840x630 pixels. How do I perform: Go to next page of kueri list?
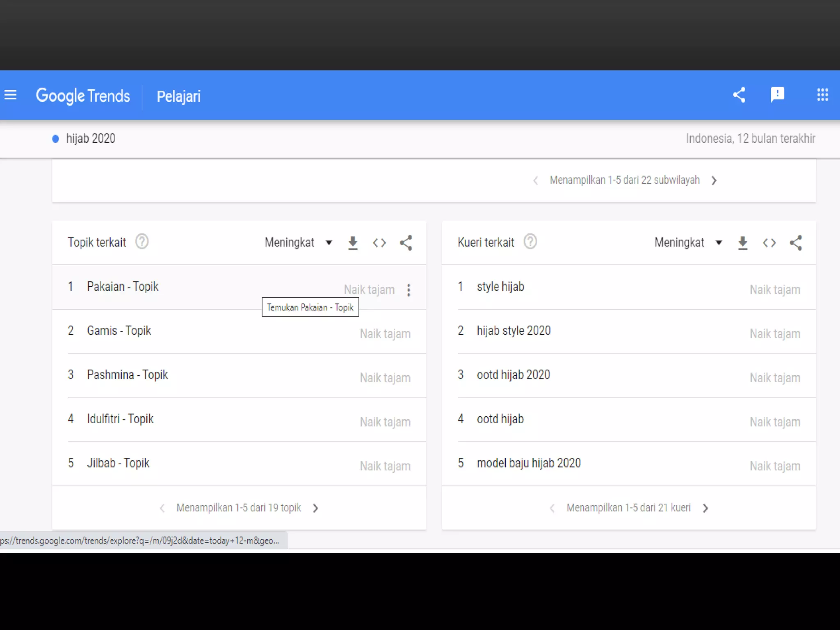click(x=705, y=508)
